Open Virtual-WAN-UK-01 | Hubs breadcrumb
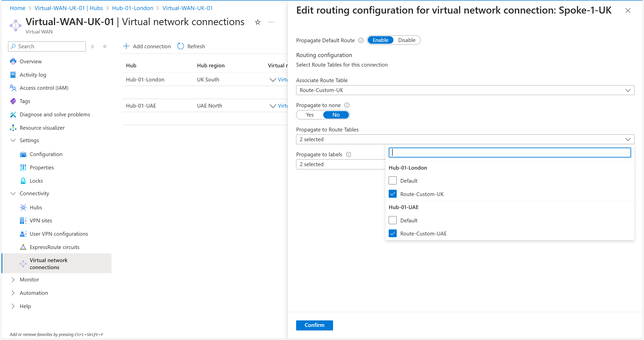Viewport: 644px width, 340px height. [69, 8]
